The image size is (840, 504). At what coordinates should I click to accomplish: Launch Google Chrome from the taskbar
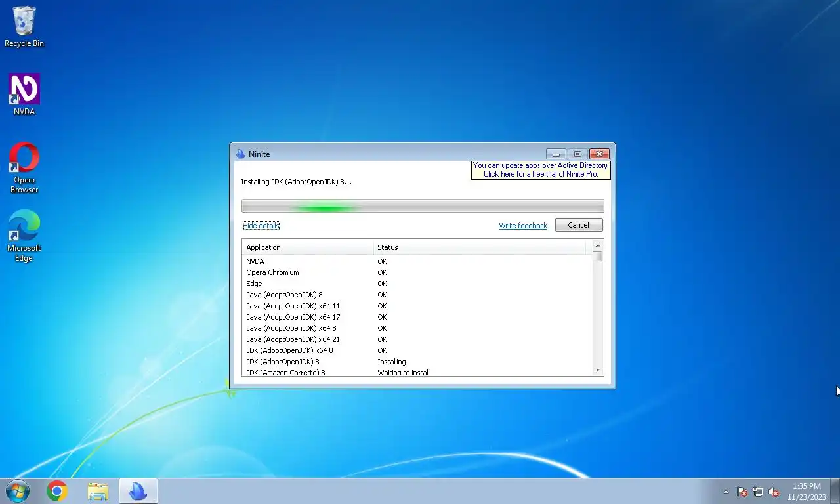pos(57,491)
